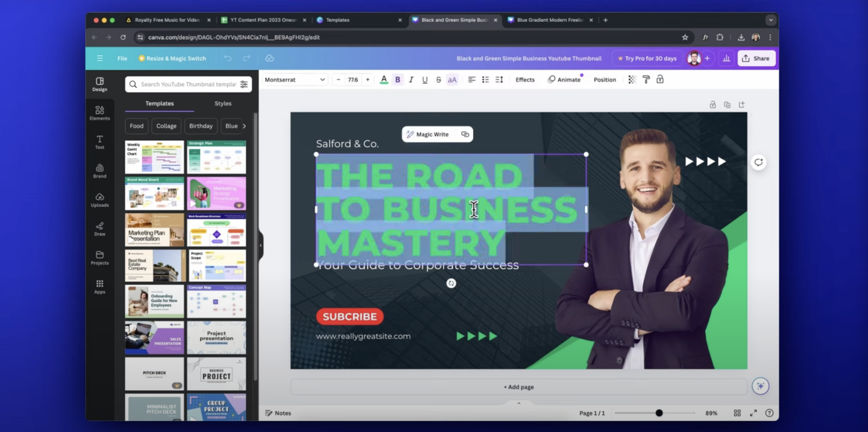The height and width of the screenshot is (432, 868).
Task: Open the Montserrat font dropdown
Action: click(295, 79)
